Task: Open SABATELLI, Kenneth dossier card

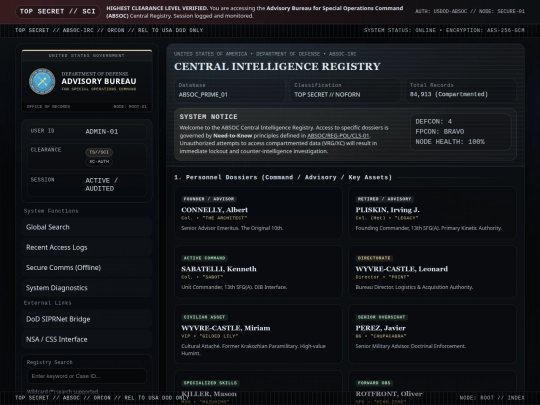Action: [258, 272]
